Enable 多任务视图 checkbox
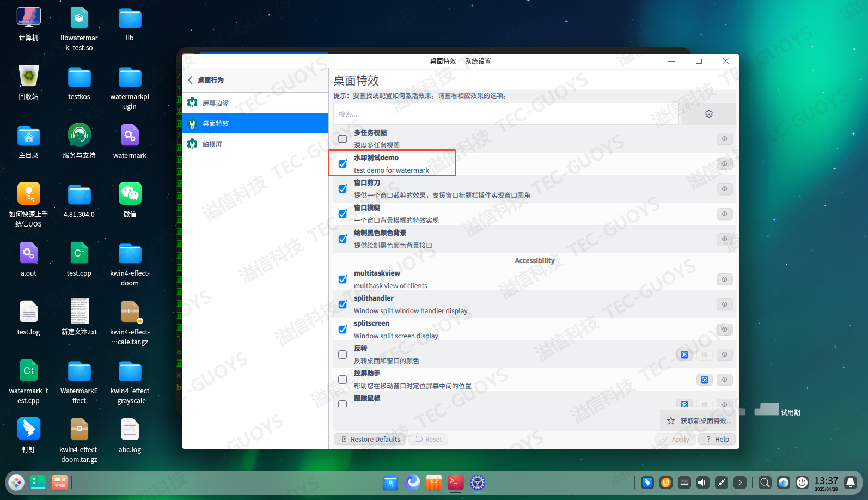 click(343, 139)
